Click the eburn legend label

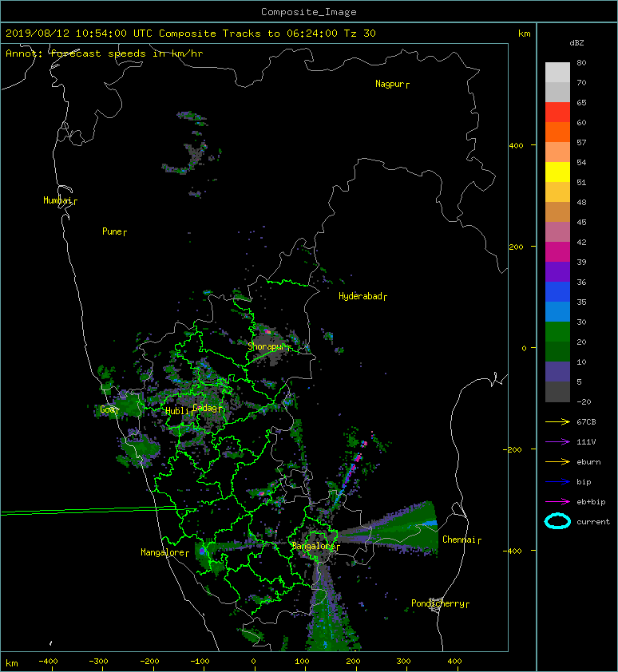tap(588, 462)
